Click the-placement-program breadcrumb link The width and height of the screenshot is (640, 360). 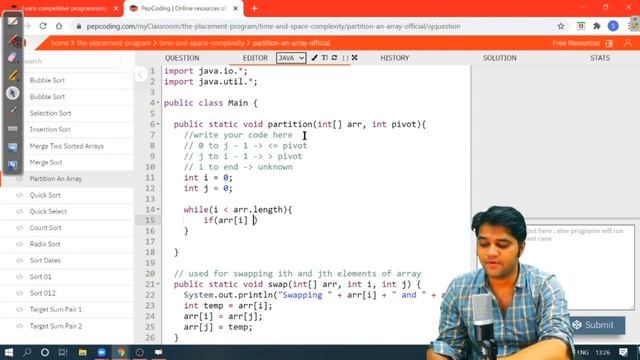pos(113,43)
